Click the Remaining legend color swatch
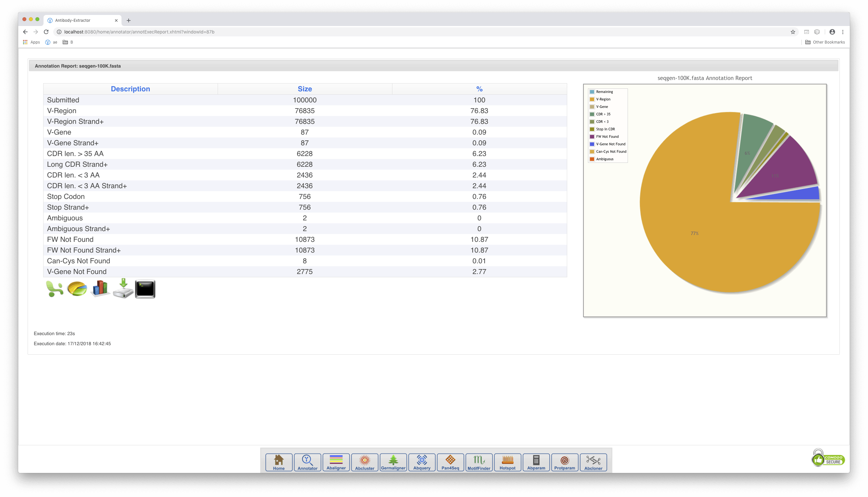This screenshot has width=868, height=497. tap(592, 92)
